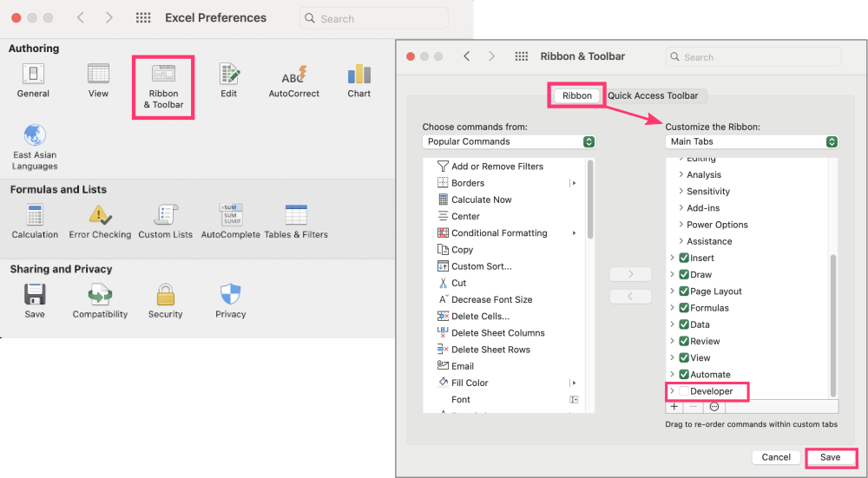Click the commands list scrollbar
This screenshot has height=478, width=868.
coord(590,200)
